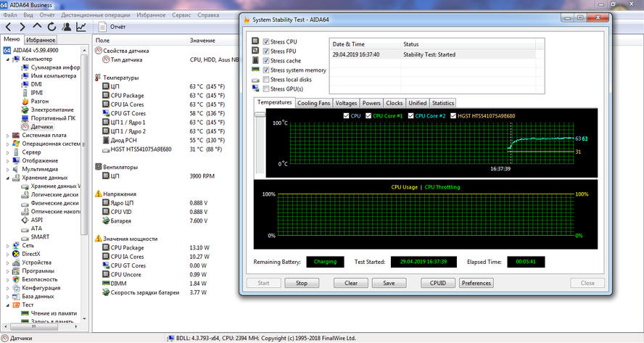Click the Clear button
This screenshot has width=644, height=343.
(351, 283)
